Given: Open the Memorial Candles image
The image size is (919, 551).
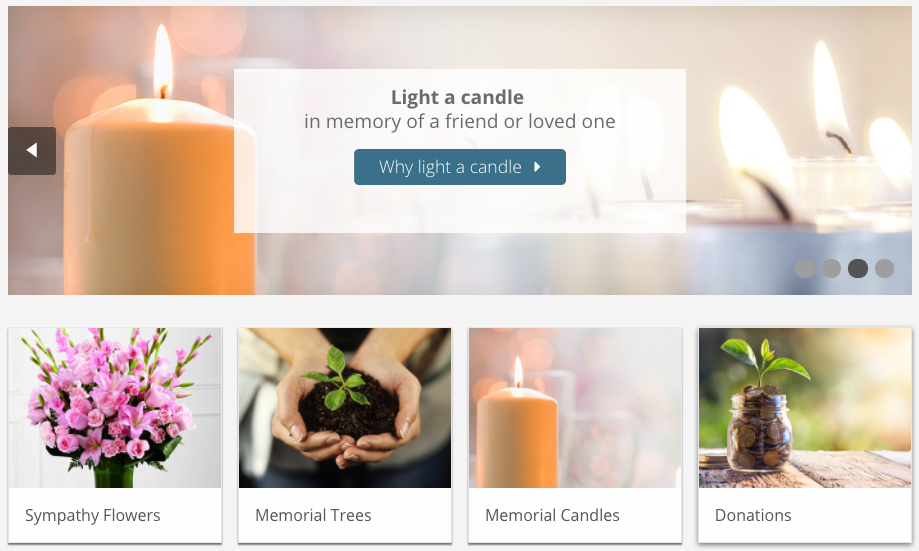Looking at the screenshot, I should click(575, 408).
